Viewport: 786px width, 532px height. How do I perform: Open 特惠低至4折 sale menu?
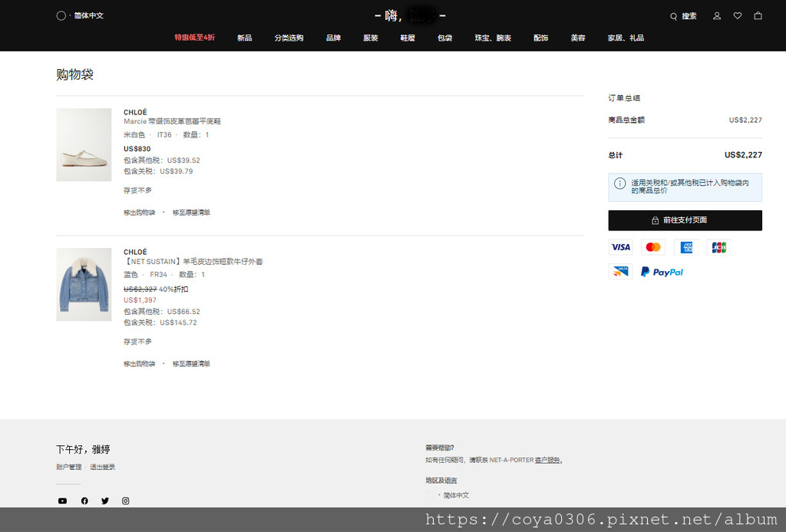pyautogui.click(x=194, y=38)
